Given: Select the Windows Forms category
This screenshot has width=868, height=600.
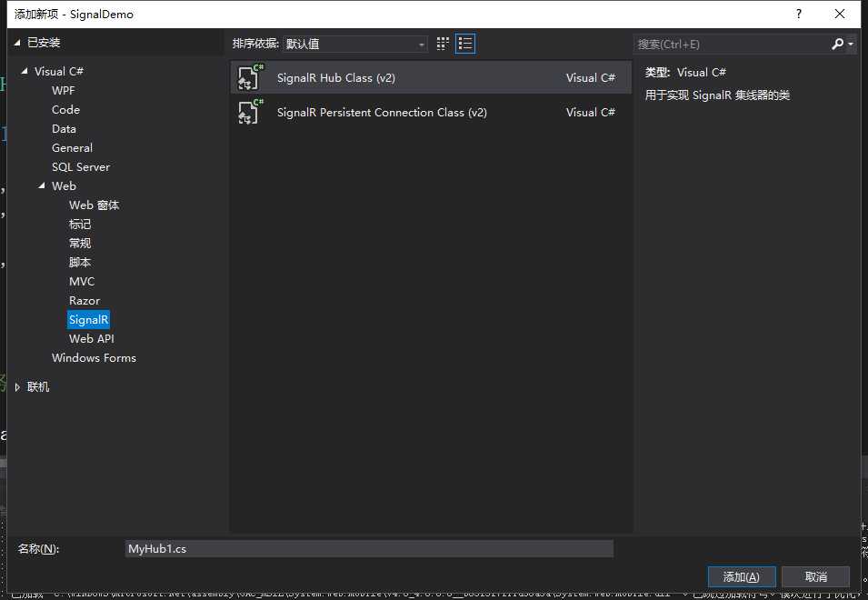Looking at the screenshot, I should pos(94,357).
